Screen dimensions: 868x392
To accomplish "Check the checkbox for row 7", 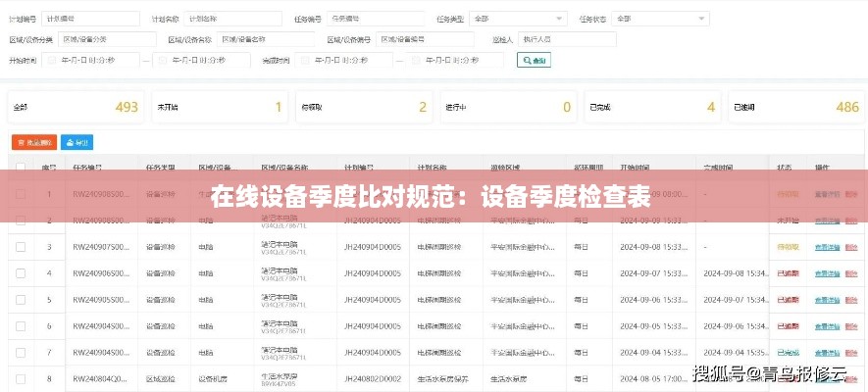I will click(x=21, y=353).
